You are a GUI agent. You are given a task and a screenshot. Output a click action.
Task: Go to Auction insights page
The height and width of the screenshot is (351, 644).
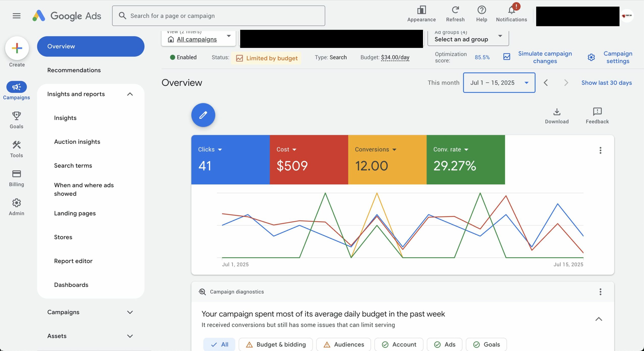pos(77,142)
